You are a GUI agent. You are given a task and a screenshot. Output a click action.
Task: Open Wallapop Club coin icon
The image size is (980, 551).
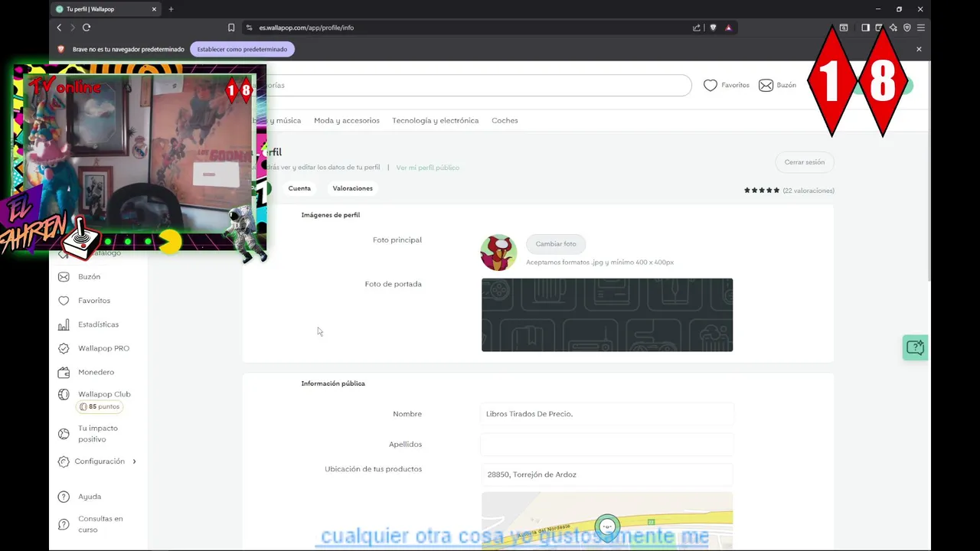[x=64, y=394]
